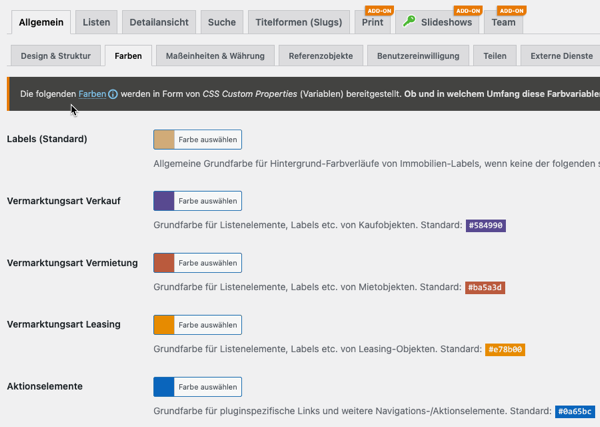Follow the Farben hyperlink in the notice
600x427 pixels.
(x=92, y=94)
